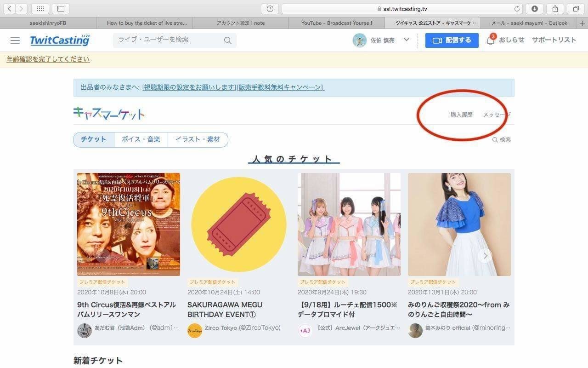Open the TwitCasting hamburger menu

click(15, 40)
